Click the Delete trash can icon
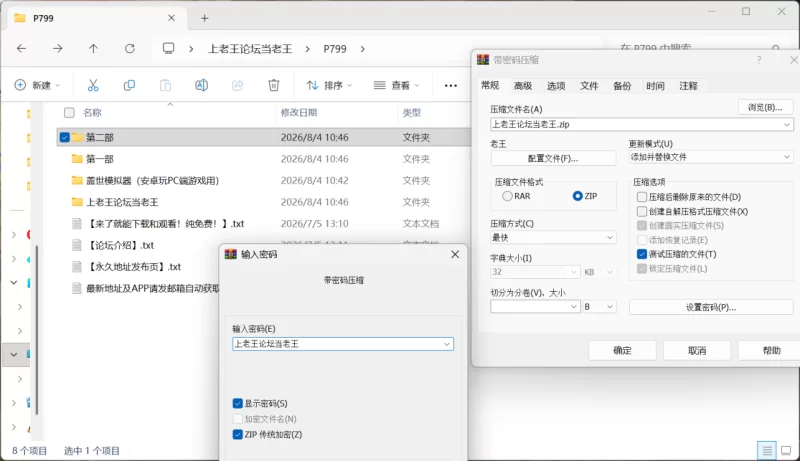The height and width of the screenshot is (461, 800). click(x=274, y=85)
